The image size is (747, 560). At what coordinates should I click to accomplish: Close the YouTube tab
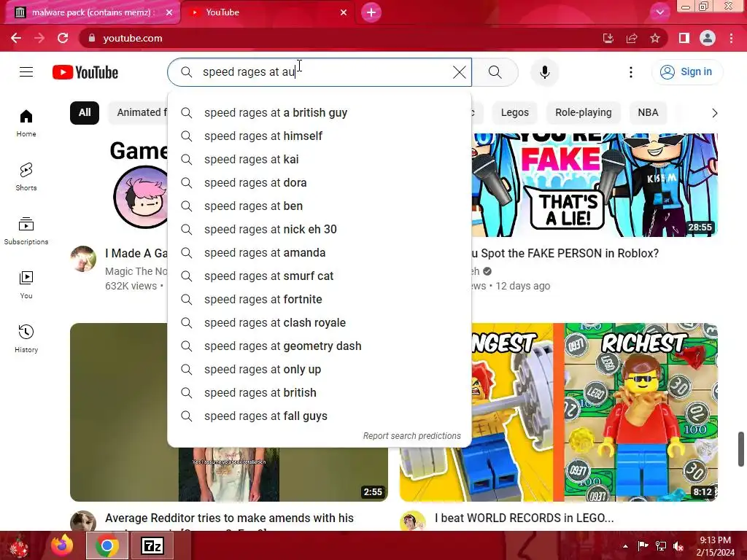(x=344, y=12)
